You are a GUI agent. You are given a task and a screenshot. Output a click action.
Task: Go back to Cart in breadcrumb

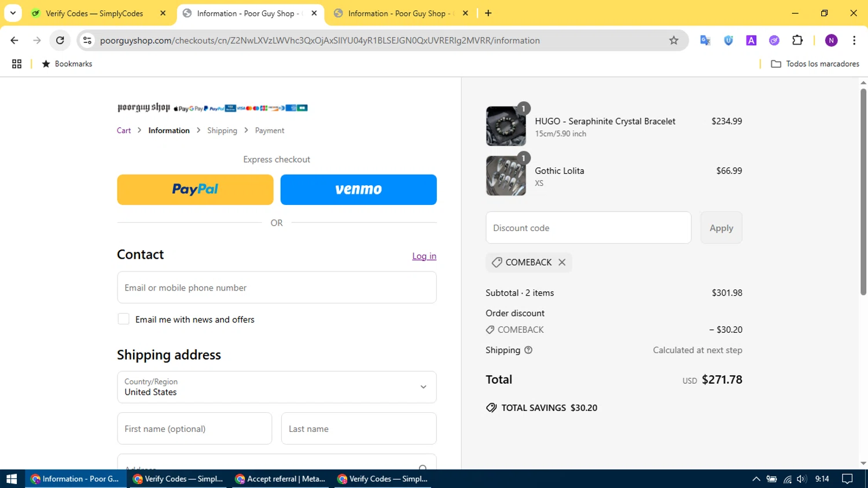[124, 131]
